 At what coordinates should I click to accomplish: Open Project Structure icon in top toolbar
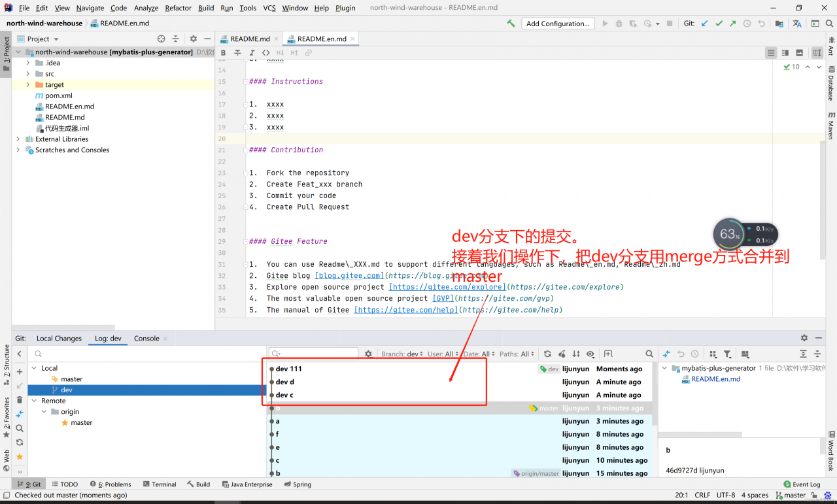coord(779,24)
